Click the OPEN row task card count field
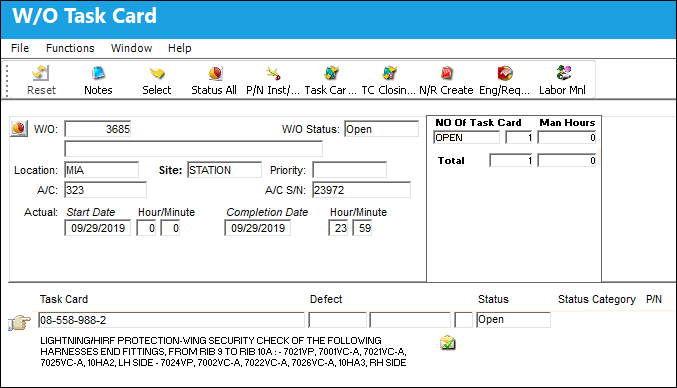The width and height of the screenshot is (677, 388). pos(519,138)
